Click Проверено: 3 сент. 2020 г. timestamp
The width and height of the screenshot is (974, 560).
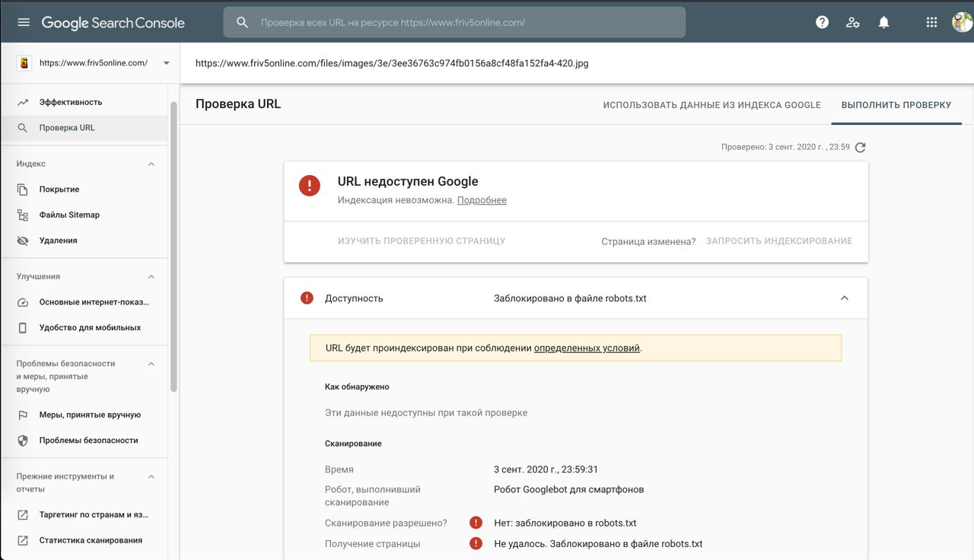point(785,147)
